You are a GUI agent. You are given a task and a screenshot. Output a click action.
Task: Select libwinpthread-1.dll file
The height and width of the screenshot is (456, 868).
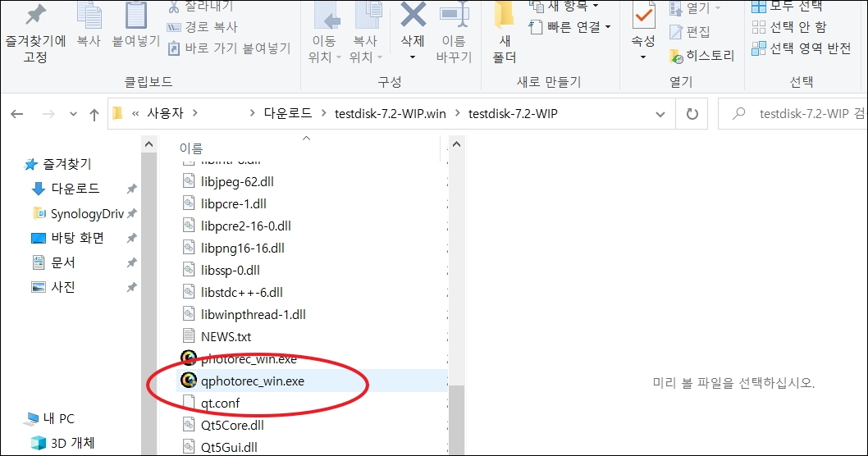(253, 314)
